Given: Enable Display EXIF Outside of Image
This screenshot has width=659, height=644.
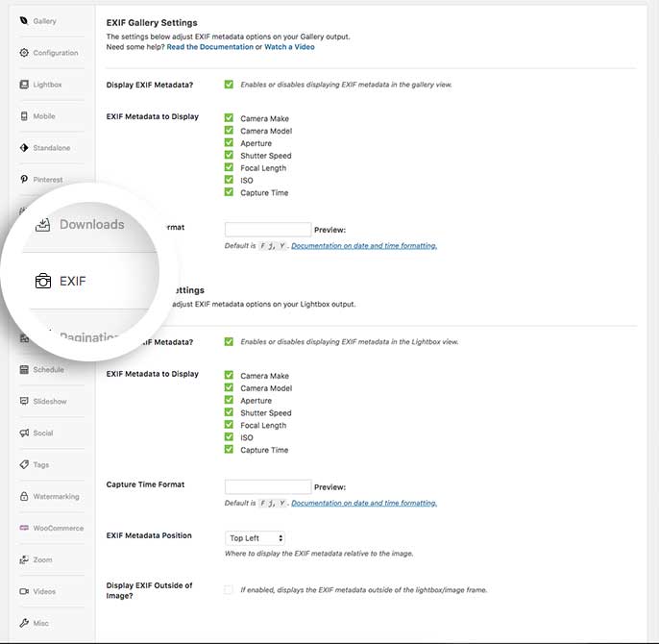Looking at the screenshot, I should pos(229,589).
